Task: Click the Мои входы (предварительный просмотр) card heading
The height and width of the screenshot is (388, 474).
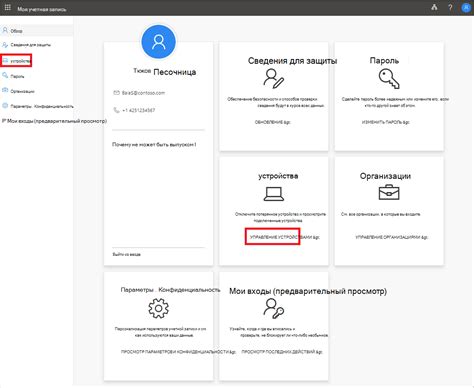Action: point(308,291)
